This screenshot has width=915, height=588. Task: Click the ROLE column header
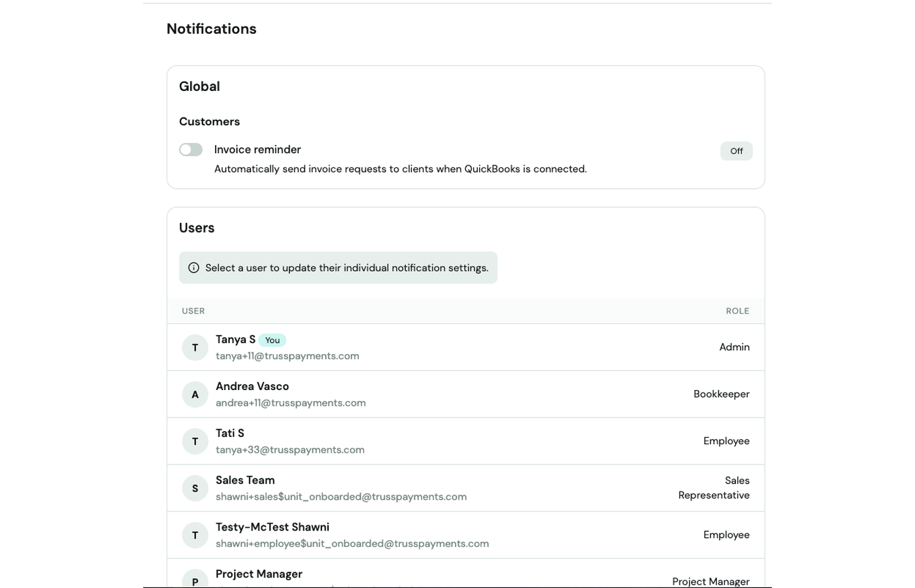point(737,311)
